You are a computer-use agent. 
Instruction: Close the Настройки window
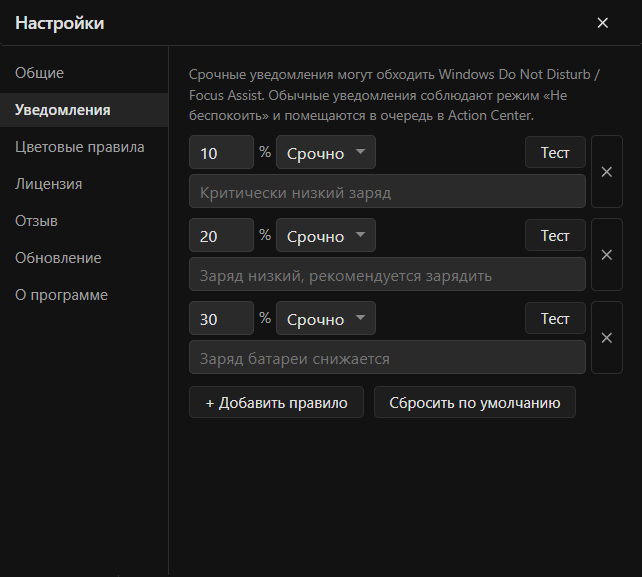[x=602, y=23]
